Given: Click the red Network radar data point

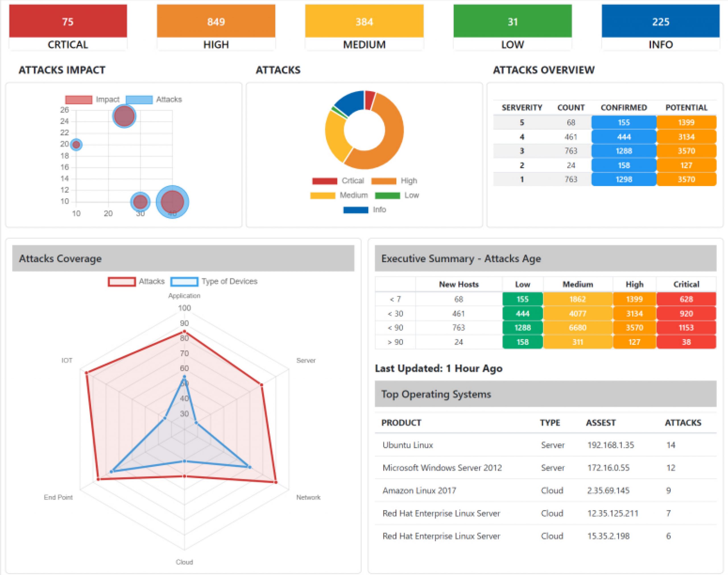Looking at the screenshot, I should pyautogui.click(x=276, y=482).
